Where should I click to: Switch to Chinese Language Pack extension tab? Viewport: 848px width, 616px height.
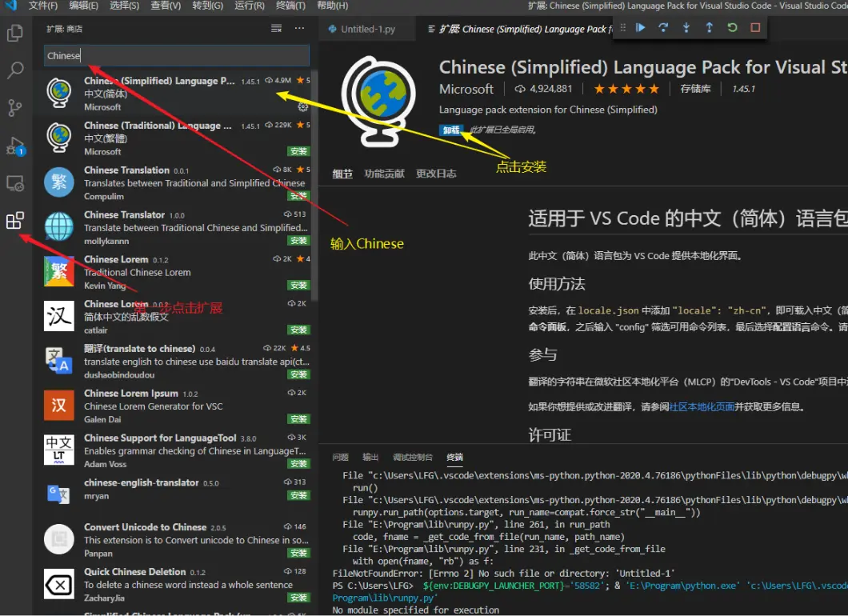tap(519, 30)
